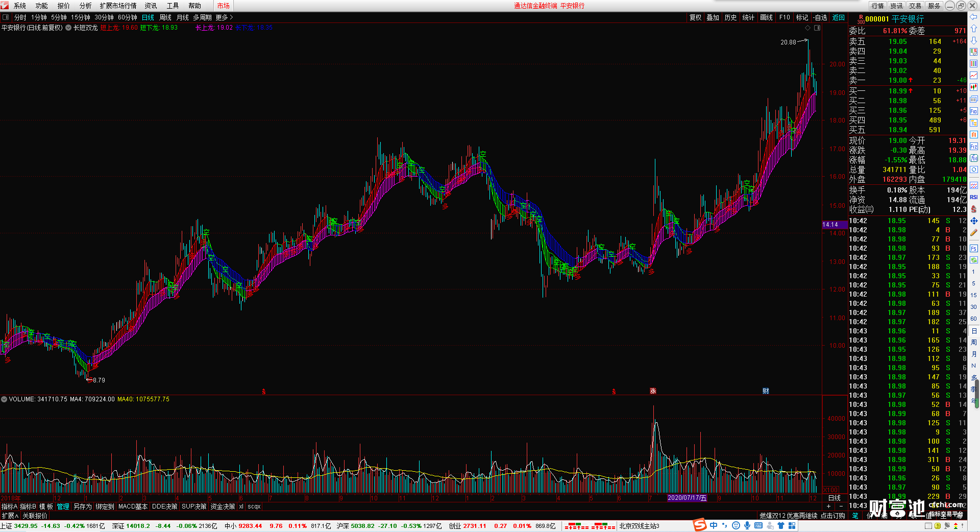Screen dimensions: 980x532
Task: Switch to 周线 period
Action: click(165, 17)
